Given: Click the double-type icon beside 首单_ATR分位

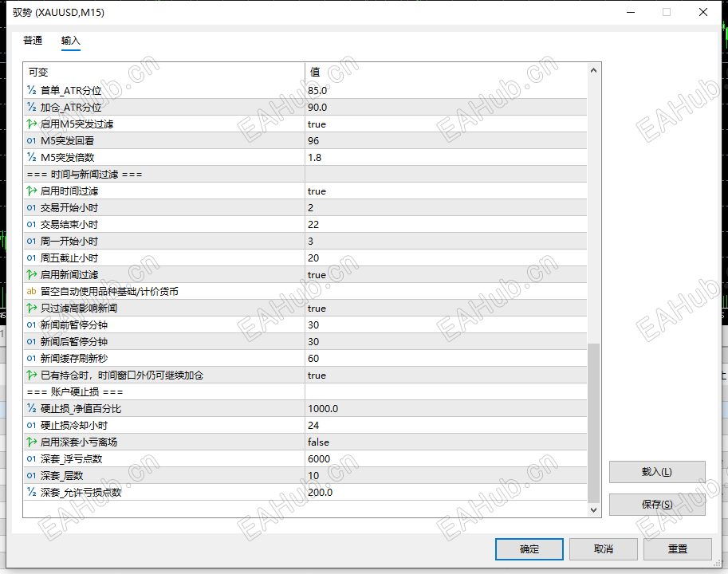Looking at the screenshot, I should coord(32,91).
